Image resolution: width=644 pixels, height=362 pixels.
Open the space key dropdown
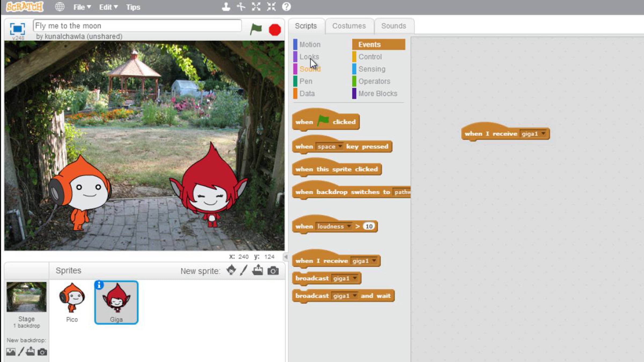(329, 147)
